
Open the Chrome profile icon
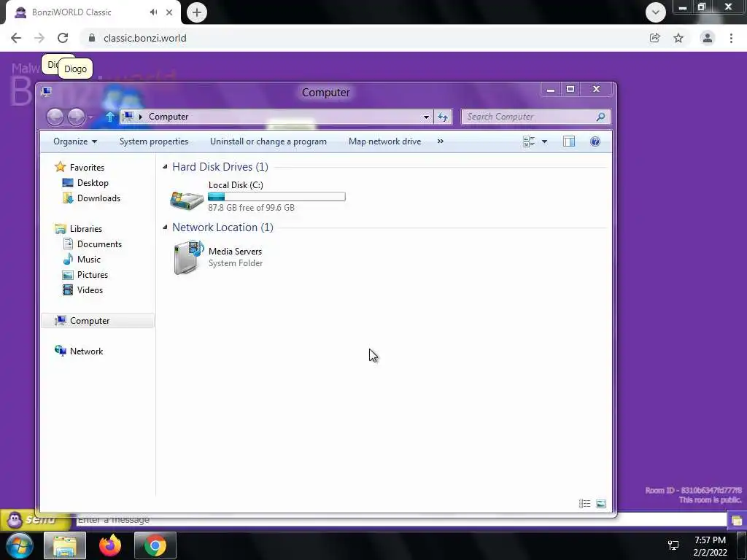(x=708, y=38)
